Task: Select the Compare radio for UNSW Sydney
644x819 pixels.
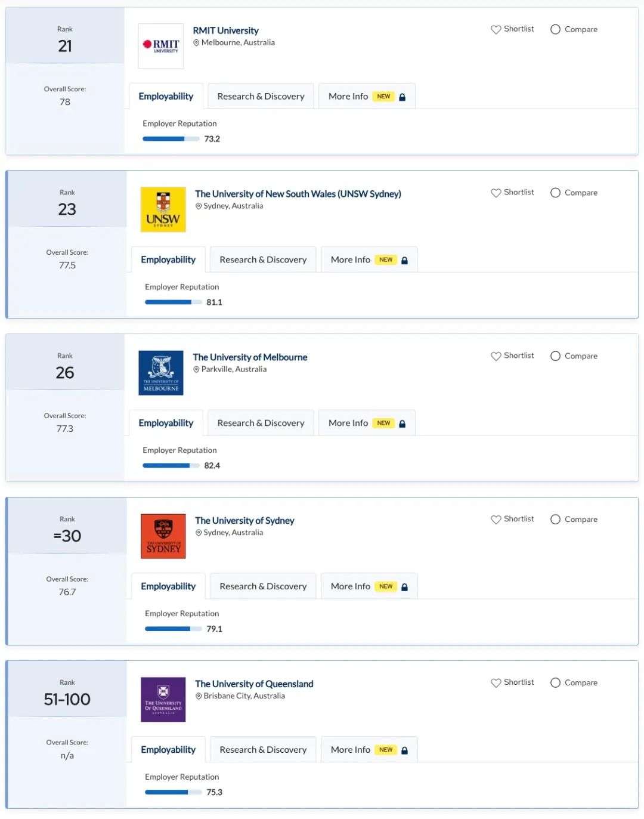Action: (x=555, y=193)
